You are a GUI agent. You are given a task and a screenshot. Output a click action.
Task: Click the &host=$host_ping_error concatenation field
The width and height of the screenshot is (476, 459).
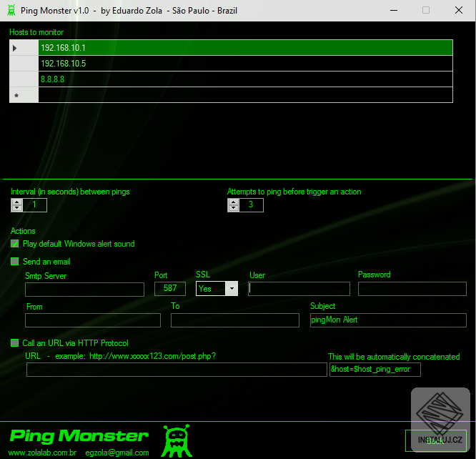point(375,370)
